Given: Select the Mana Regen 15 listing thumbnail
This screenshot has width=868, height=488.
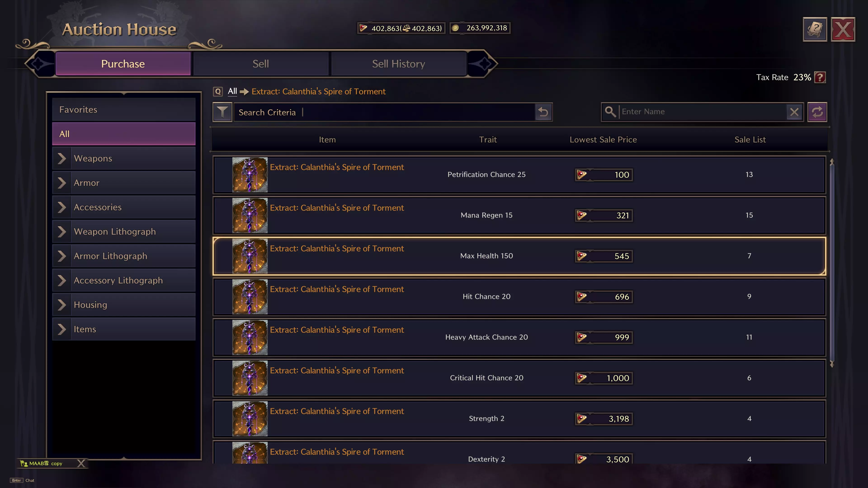Looking at the screenshot, I should click(x=250, y=215).
